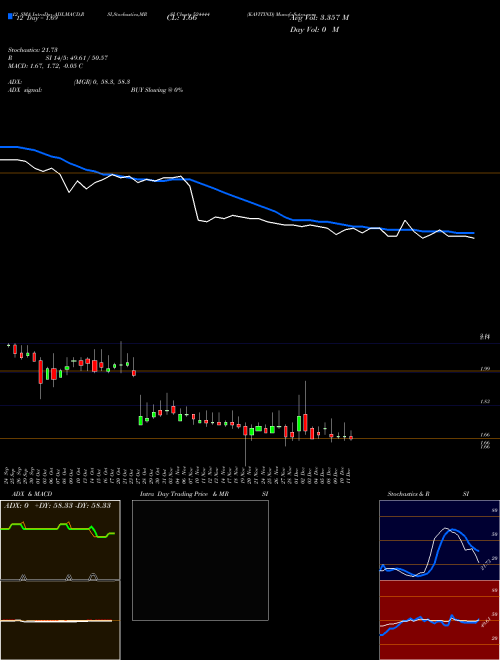The image size is (500, 660).
Task: Click the long lower-wick candle in mid-November
Action: (245, 431)
